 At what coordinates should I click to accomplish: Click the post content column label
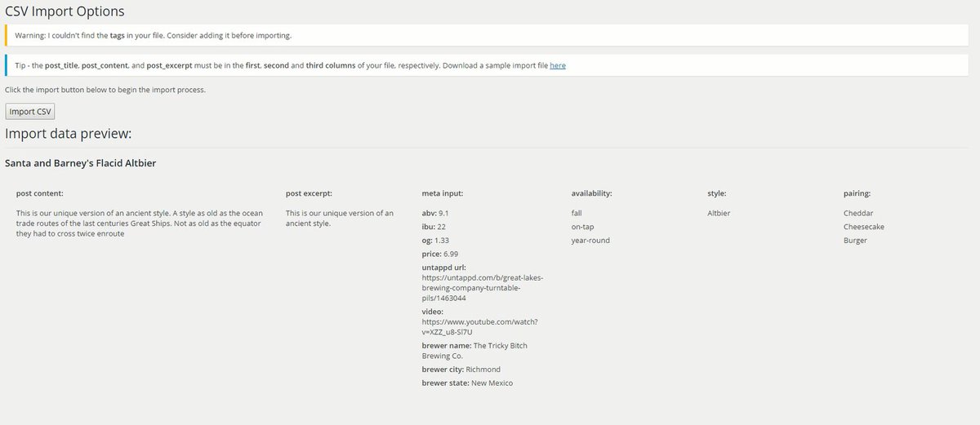pos(40,193)
